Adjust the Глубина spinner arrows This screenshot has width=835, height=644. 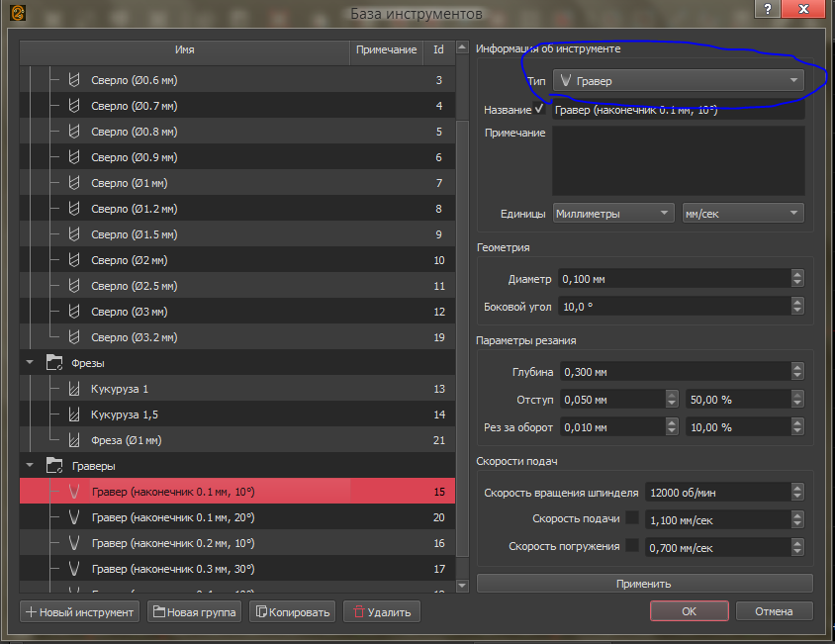(797, 371)
